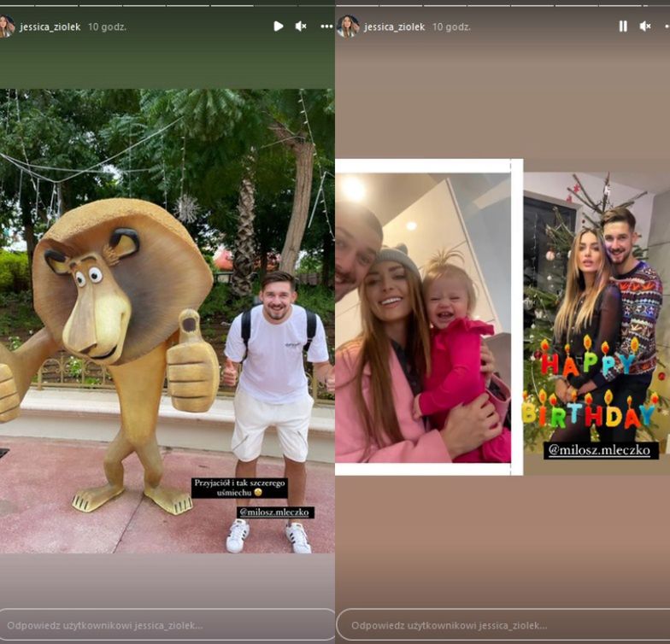Focus the reply field on right story
The image size is (670, 644).
coord(503,625)
